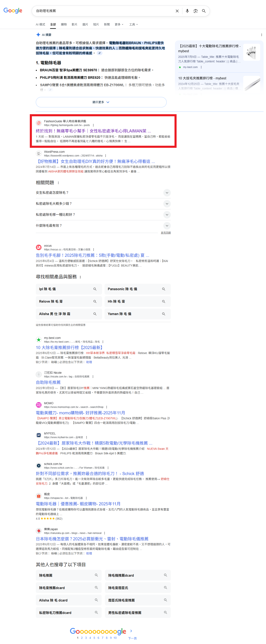Expand question 女生私密處怎麼除毛？

click(167, 193)
